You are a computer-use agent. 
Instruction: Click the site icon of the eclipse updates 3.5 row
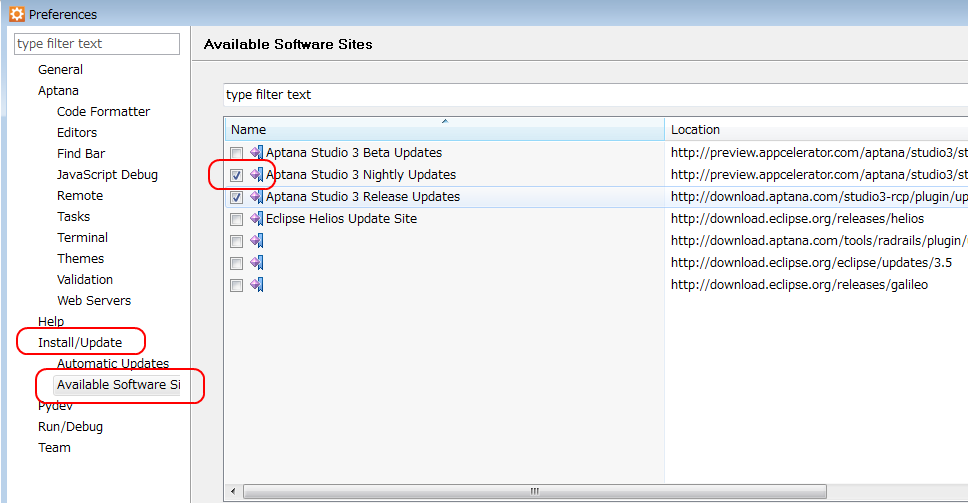click(257, 263)
